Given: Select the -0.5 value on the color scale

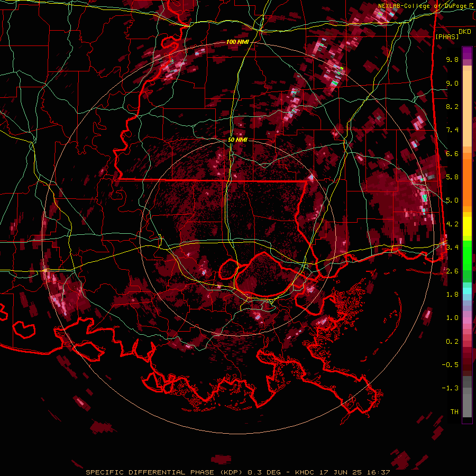Looking at the screenshot, I should click(x=450, y=365).
